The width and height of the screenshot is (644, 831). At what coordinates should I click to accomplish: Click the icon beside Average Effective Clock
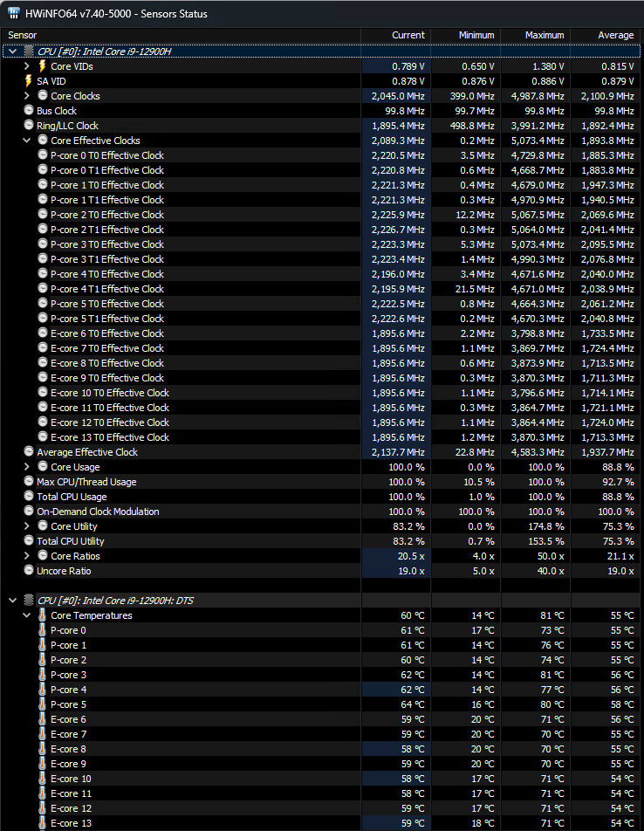point(29,451)
